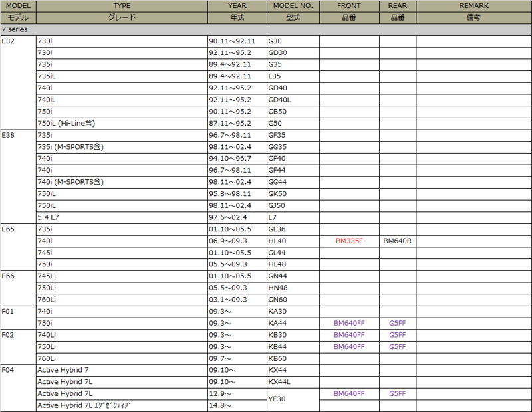Open G5FF link in the 12.9~ row
Viewport: 532px width, 412px height.
tap(397, 393)
